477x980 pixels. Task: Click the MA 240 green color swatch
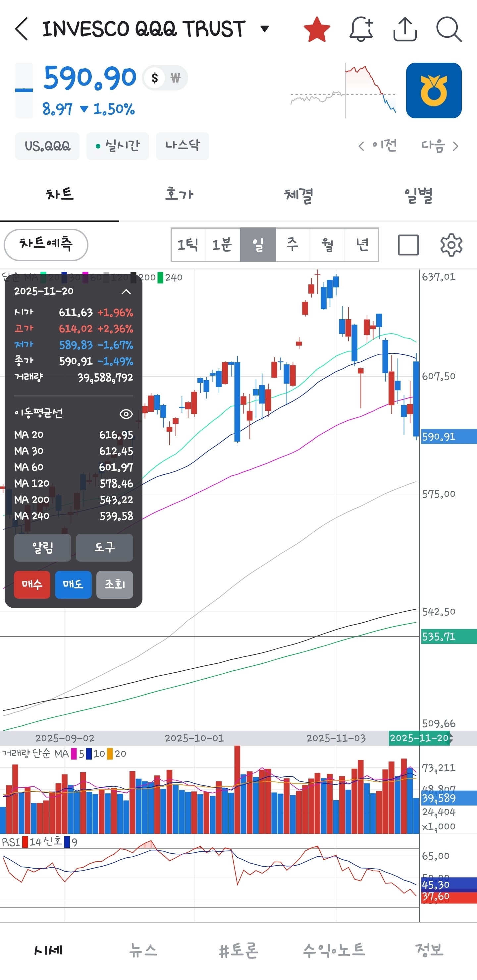click(160, 277)
